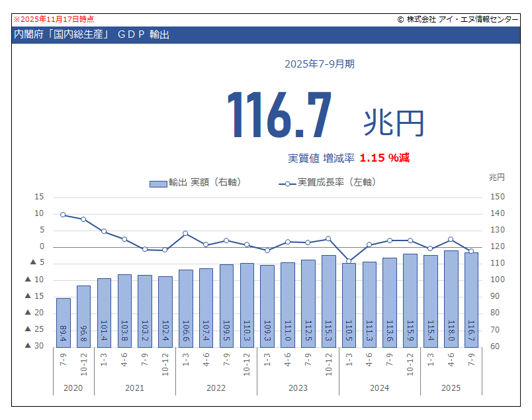Viewport: 532px width, 420px height.
Task: Click the large 116.7 headline number
Action: [x=279, y=114]
